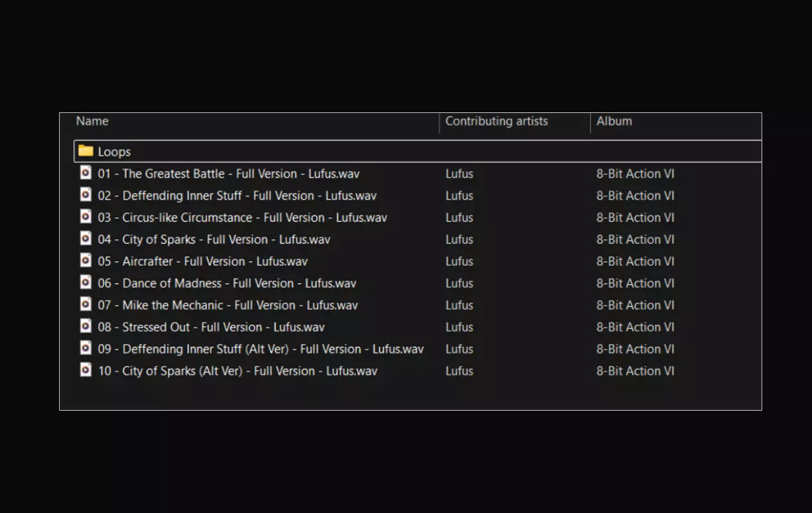
Task: Click audio icon for 09 Deffending Inner Stuff Alt Ver
Action: point(85,348)
